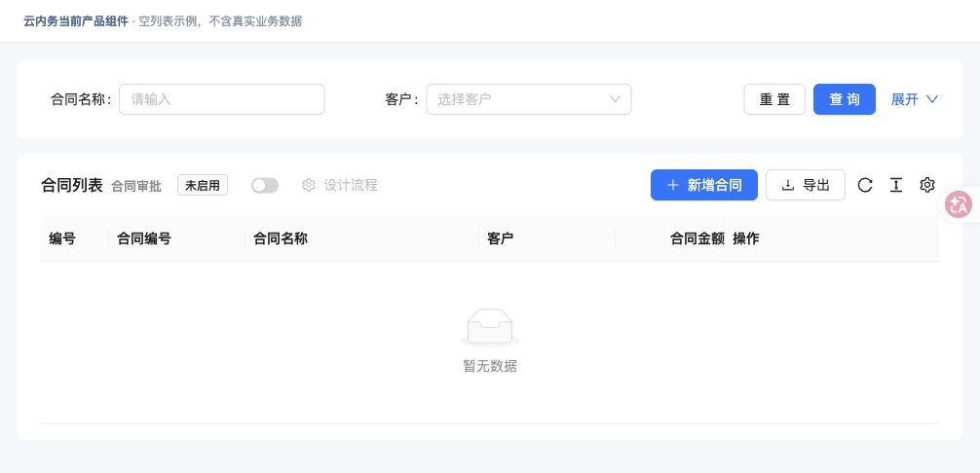Click the floating translate icon
The height and width of the screenshot is (473, 980).
pyautogui.click(x=959, y=204)
